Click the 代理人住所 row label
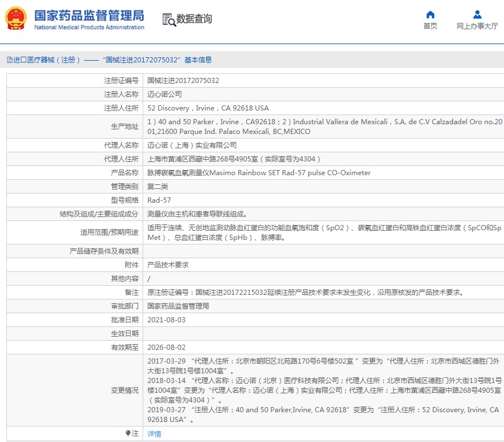 121,159
